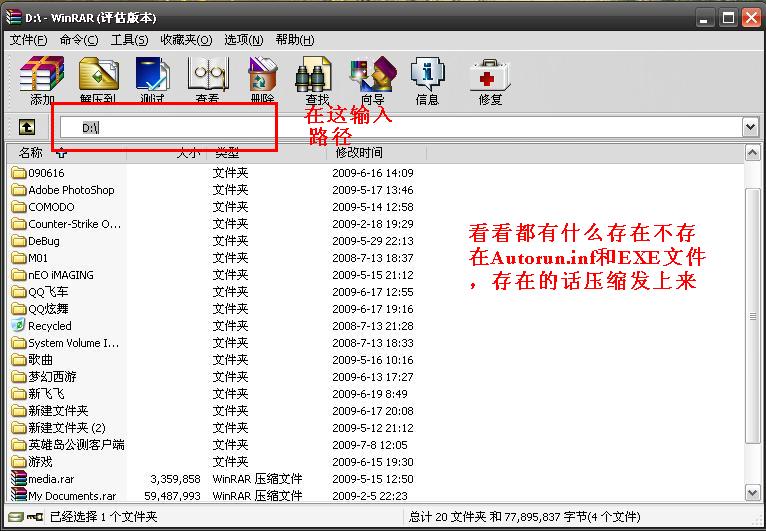
Task: Maximize the WinRAR window
Action: (x=728, y=19)
